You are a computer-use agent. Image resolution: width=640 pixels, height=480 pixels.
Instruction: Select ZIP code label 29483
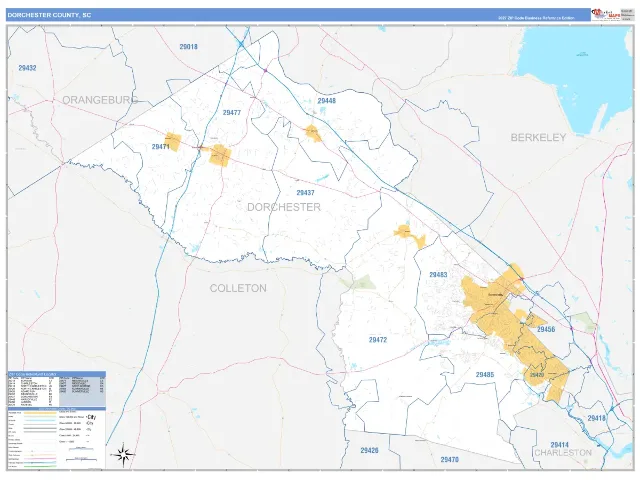438,275
